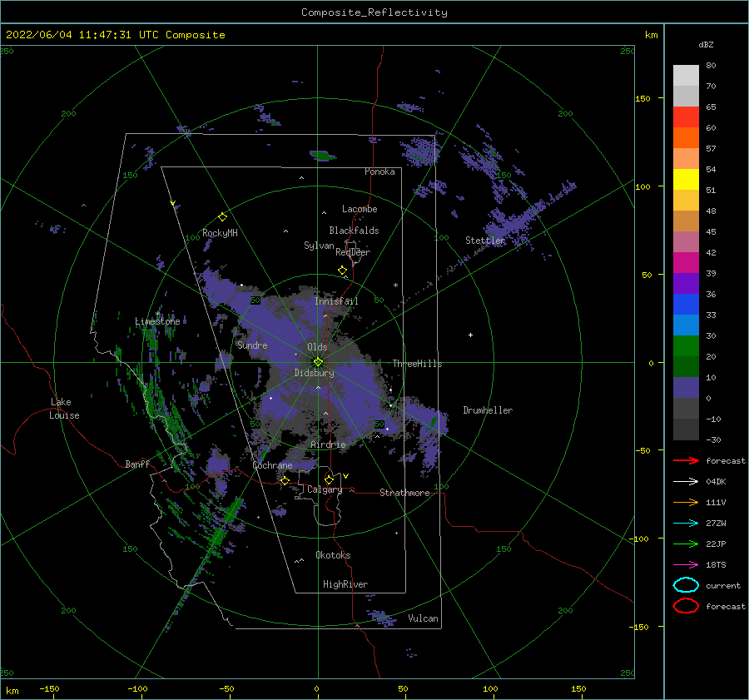Select the Innisfail label
Viewport: 749px width, 700px height.
336,301
